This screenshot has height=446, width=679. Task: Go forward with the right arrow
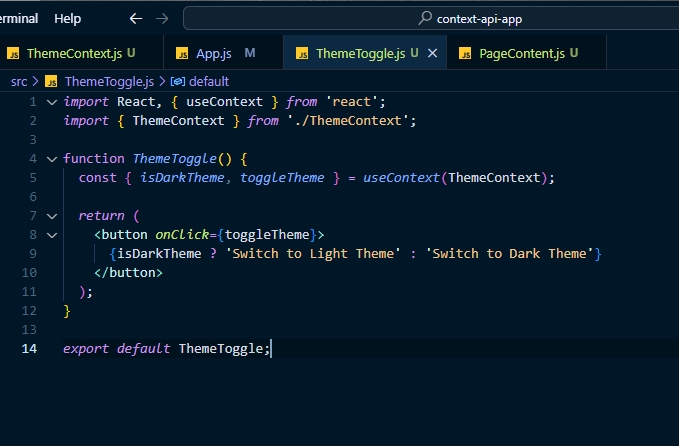(x=162, y=19)
